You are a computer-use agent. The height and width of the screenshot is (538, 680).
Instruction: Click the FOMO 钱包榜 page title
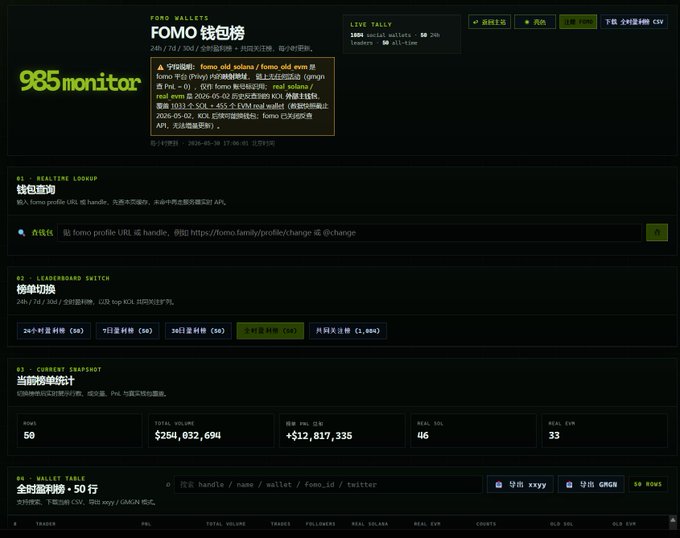(x=197, y=33)
